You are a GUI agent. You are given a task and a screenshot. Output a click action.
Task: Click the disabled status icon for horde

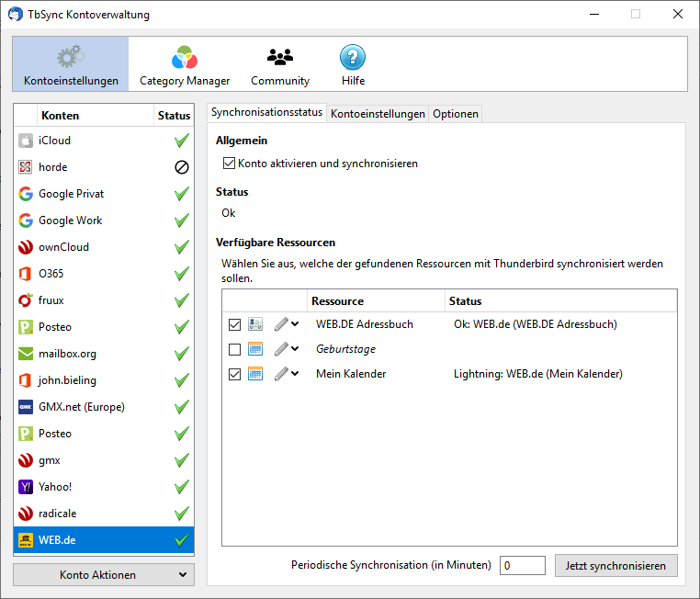click(182, 167)
